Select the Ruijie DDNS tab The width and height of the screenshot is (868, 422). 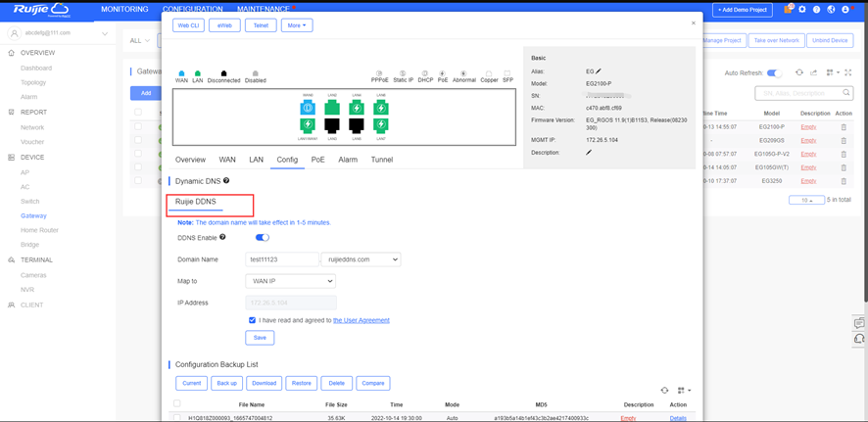[195, 202]
